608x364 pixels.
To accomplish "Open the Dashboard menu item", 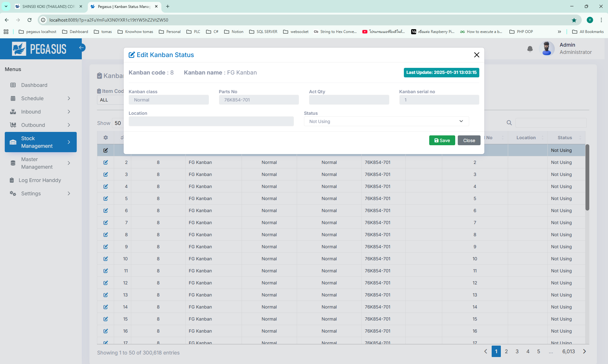I will tap(34, 85).
